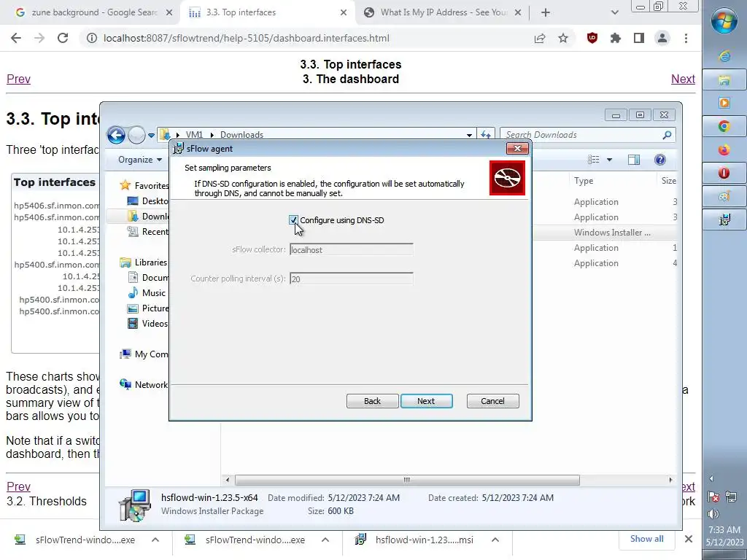747x560 pixels.
Task: Open uBlock Origin extension icon
Action: 592,38
